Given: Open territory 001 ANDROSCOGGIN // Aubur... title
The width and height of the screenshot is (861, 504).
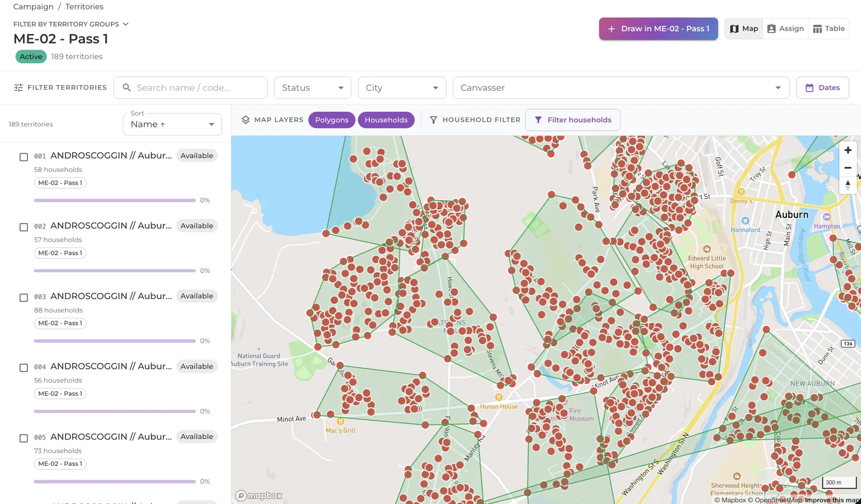Looking at the screenshot, I should coord(111,155).
